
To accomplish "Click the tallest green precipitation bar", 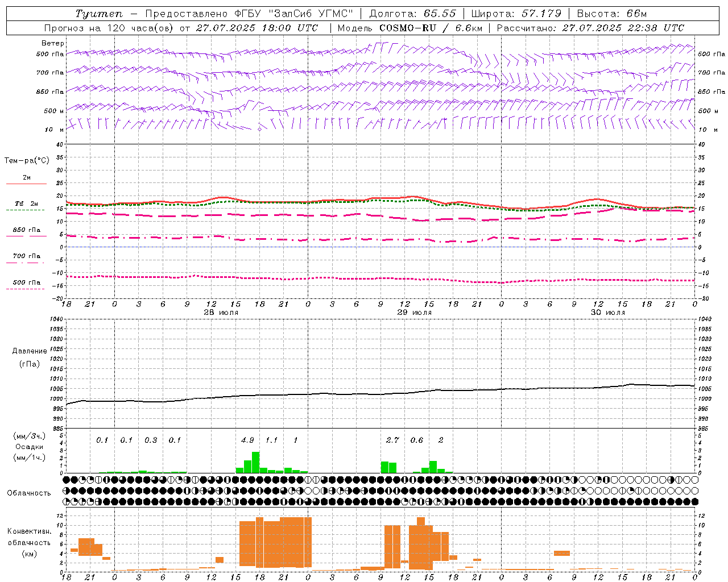I will 255,462.
